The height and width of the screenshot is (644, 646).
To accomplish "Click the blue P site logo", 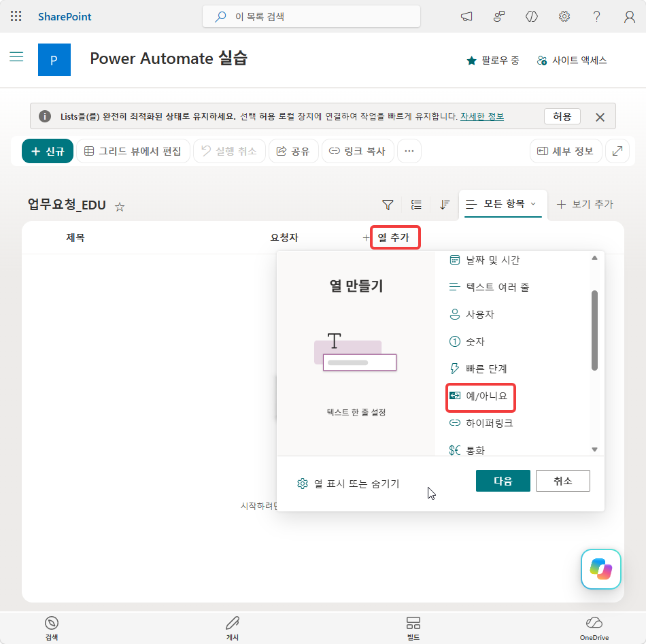I will coord(54,60).
